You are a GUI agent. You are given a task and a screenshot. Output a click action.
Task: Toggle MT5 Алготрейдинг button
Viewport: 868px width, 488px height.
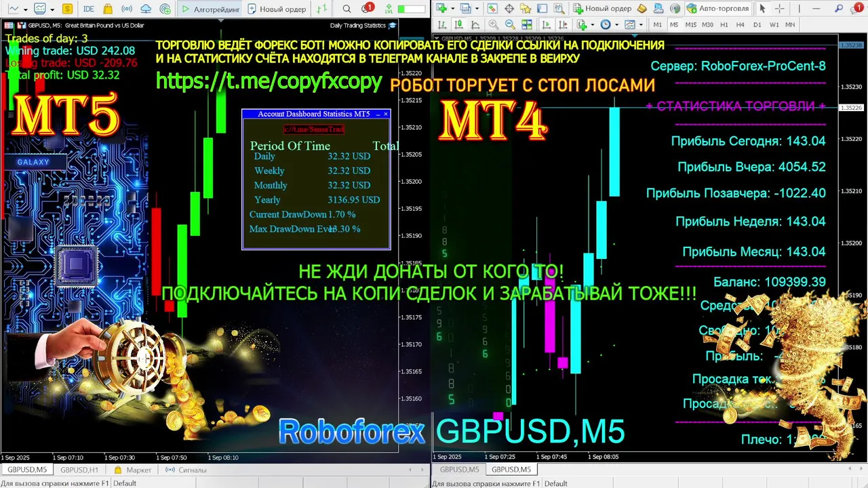tap(210, 9)
